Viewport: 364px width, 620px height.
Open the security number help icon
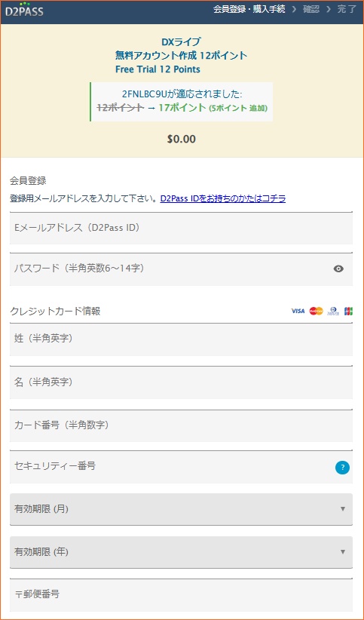342,468
